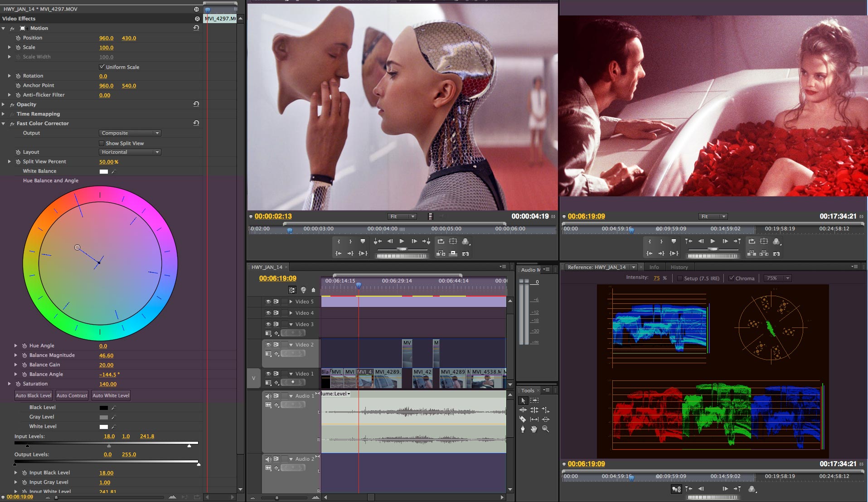This screenshot has height=502, width=868.
Task: Click the White Balance color swatch
Action: [x=104, y=171]
